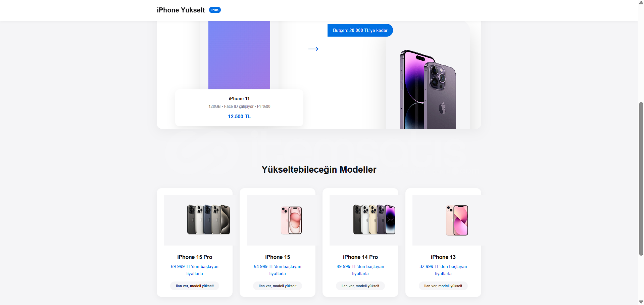Click the 12.500 TL price on iPhone 11 card

239,117
